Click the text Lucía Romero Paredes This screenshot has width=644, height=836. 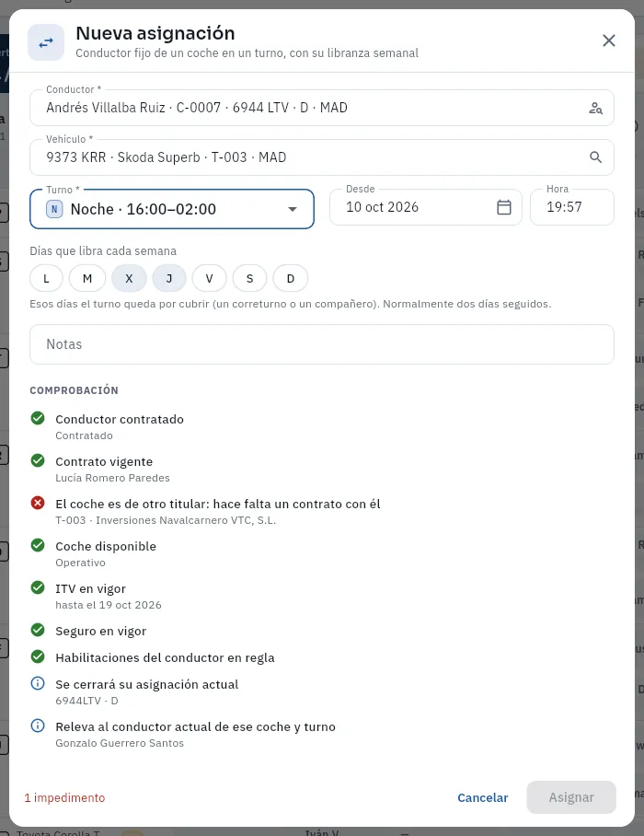coord(112,478)
